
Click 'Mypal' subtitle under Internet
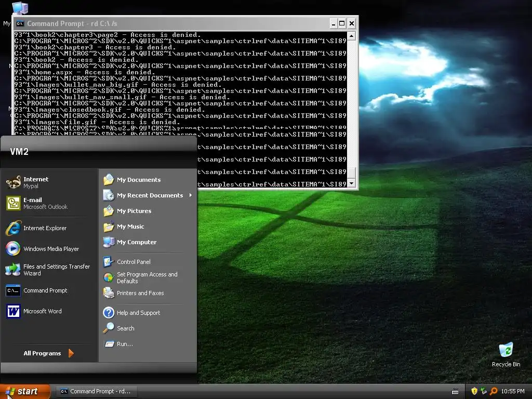click(31, 186)
